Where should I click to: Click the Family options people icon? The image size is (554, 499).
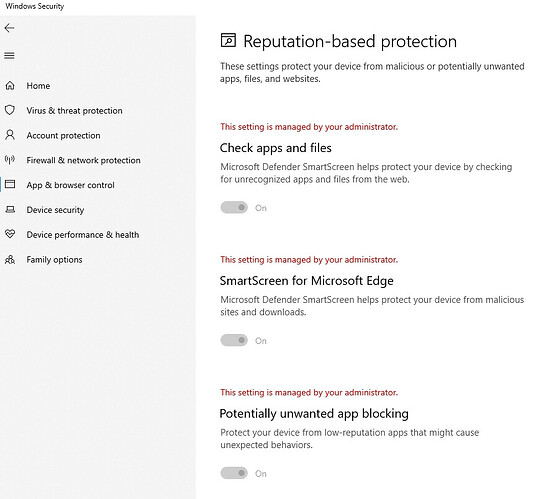click(10, 259)
